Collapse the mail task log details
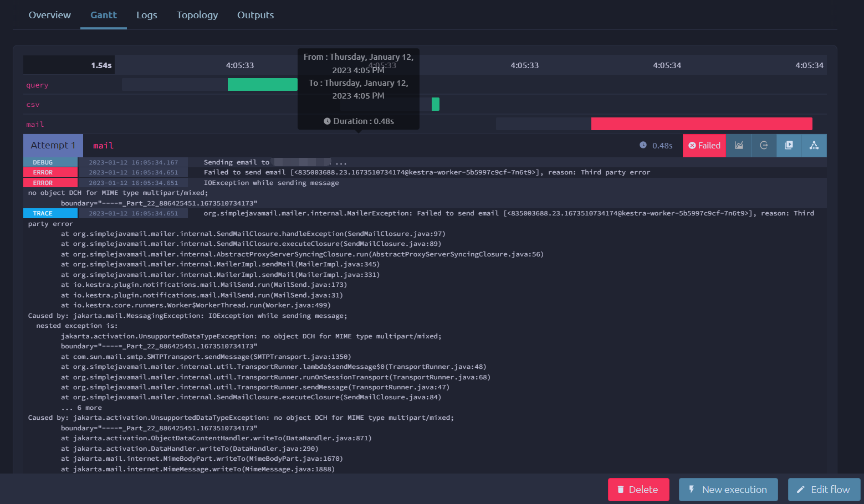 [x=53, y=145]
